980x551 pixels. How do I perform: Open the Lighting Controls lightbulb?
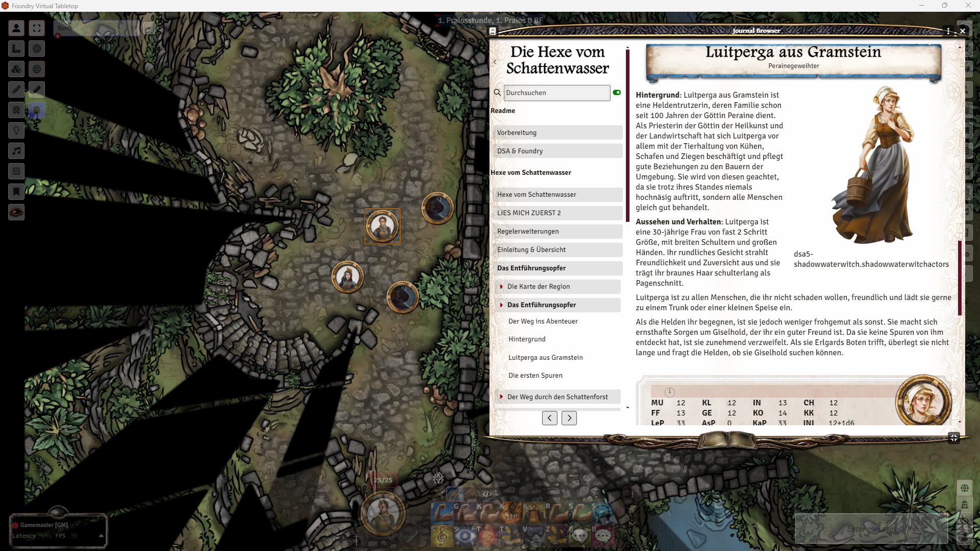pyautogui.click(x=16, y=130)
